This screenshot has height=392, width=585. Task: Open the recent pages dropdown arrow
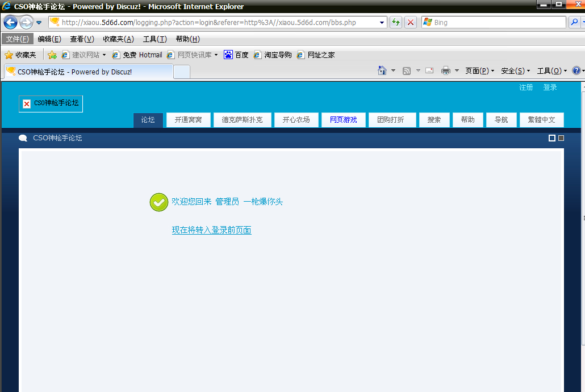[39, 23]
